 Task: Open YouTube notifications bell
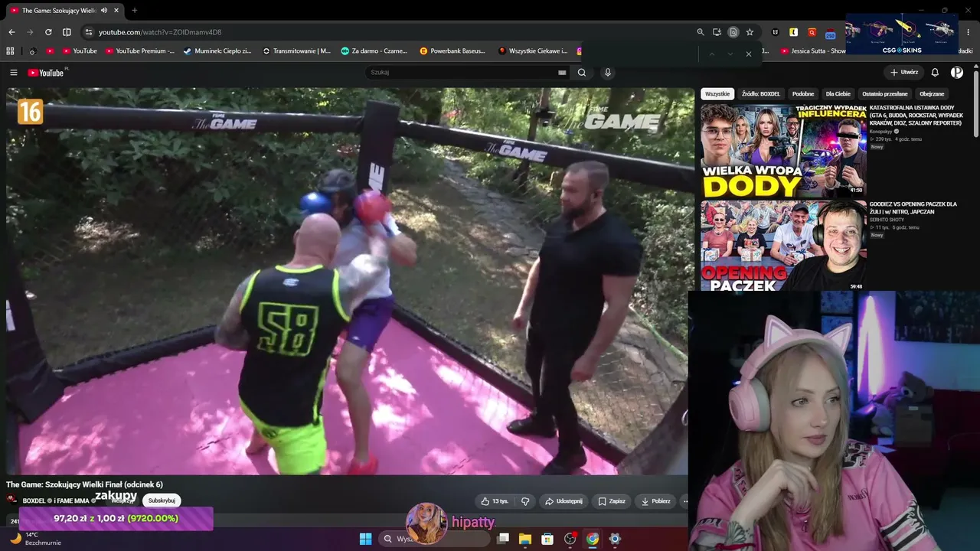(x=935, y=73)
